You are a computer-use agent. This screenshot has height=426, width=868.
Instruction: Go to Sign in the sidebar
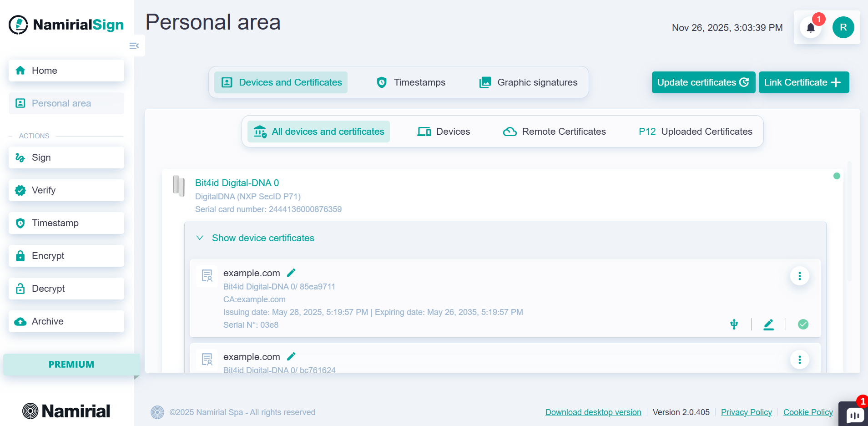coord(66,157)
